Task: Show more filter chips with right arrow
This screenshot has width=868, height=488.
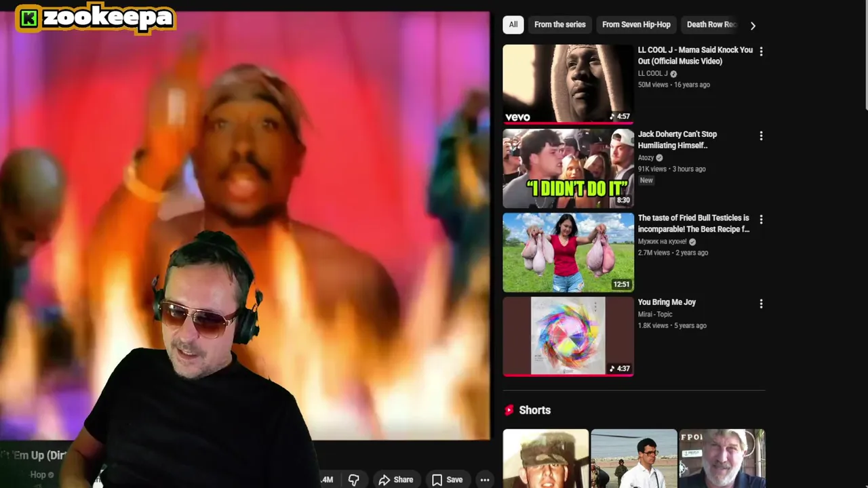Action: (753, 25)
